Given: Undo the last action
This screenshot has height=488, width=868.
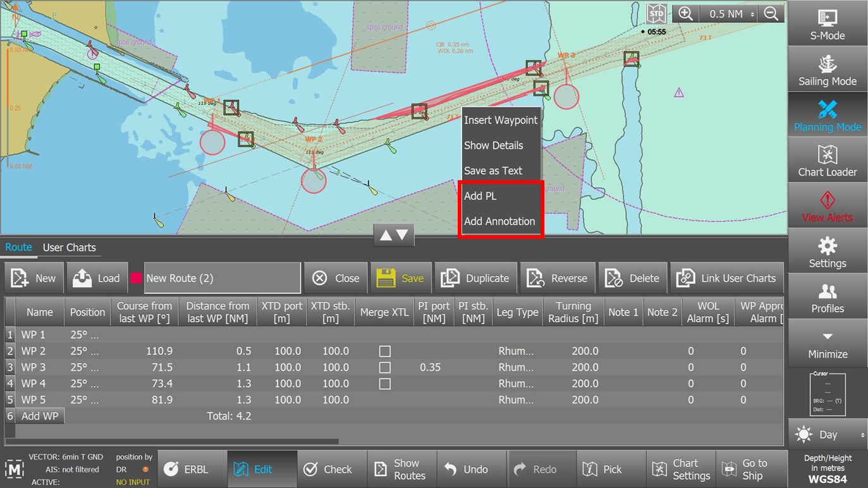Looking at the screenshot, I should pyautogui.click(x=472, y=469).
